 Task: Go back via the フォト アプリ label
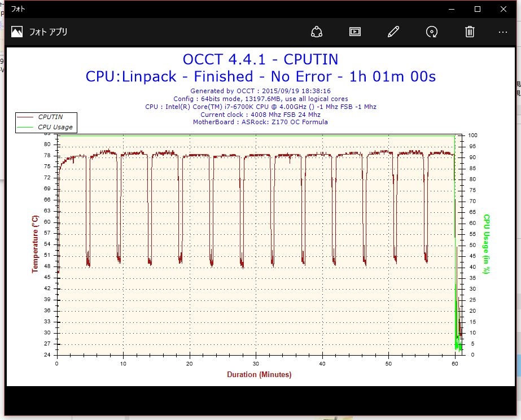coord(48,32)
